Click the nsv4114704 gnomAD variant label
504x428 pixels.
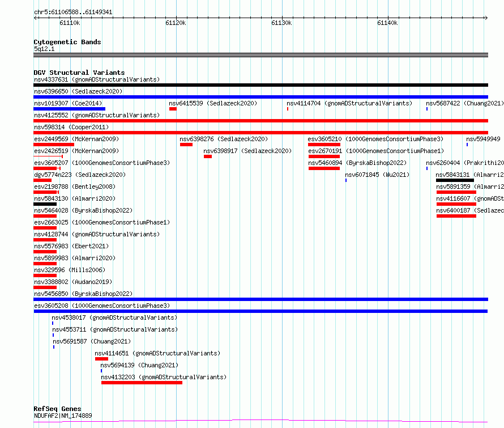[x=349, y=103]
